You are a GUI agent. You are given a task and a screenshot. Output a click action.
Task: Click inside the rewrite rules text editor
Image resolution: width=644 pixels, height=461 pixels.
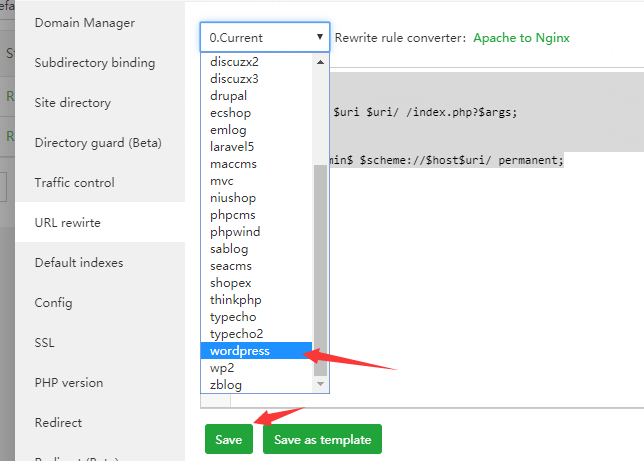pyautogui.click(x=480, y=280)
